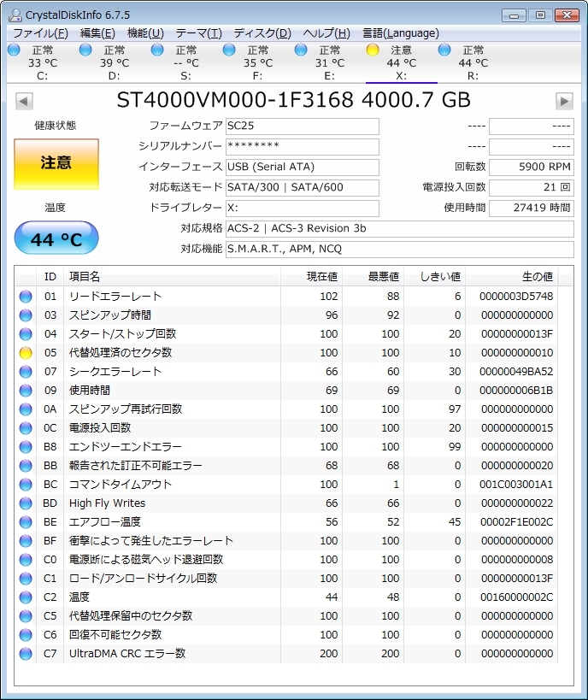Click the 44 °C temperature indicator
This screenshot has height=700, width=588.
pyautogui.click(x=56, y=238)
